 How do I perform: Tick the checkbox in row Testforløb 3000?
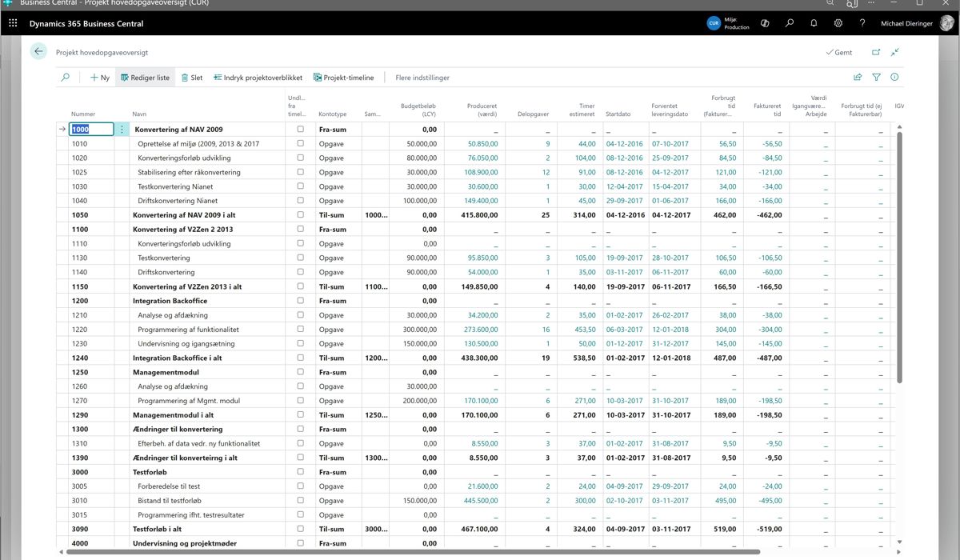[300, 472]
